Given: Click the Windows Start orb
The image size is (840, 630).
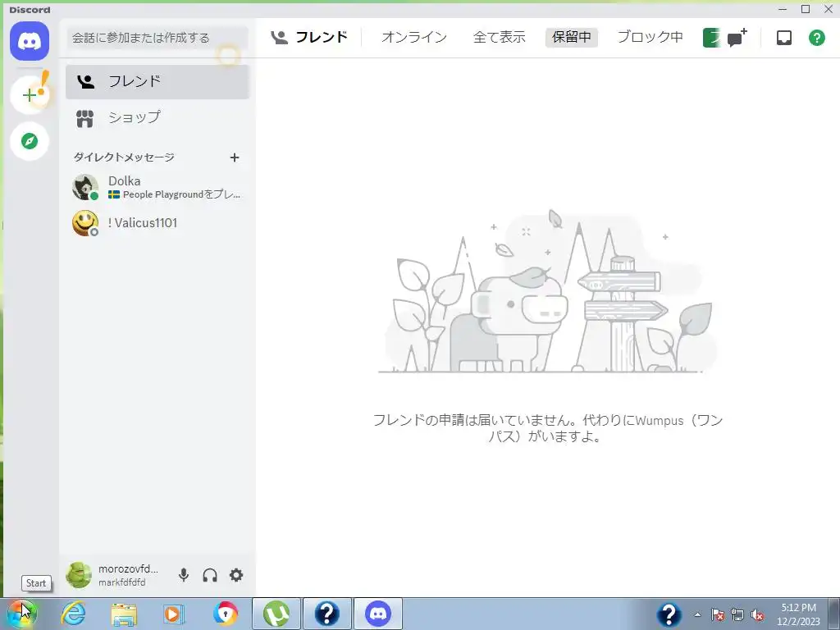Looking at the screenshot, I should click(x=21, y=614).
